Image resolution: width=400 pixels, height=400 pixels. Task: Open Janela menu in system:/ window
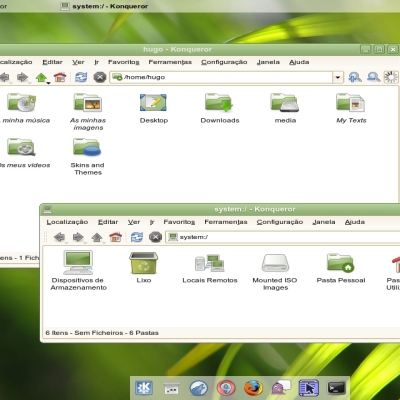click(x=324, y=222)
